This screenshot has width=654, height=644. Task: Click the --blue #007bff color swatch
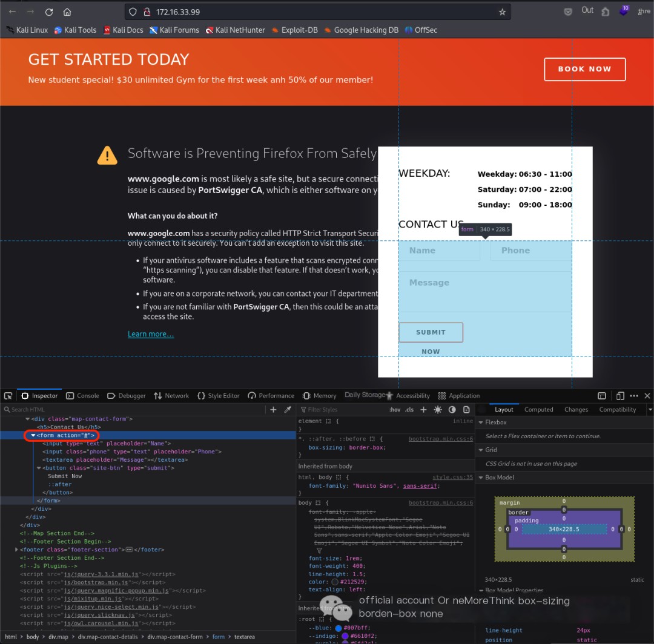(x=339, y=628)
